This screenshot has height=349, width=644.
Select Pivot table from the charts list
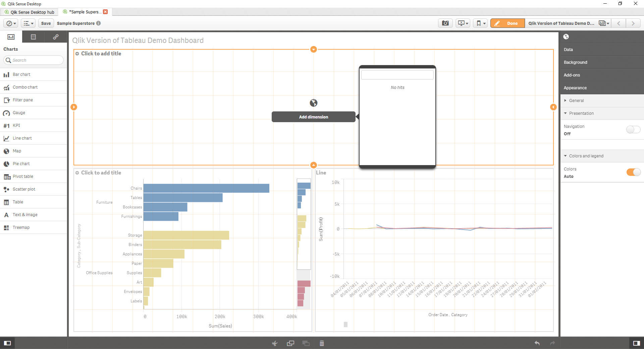coord(34,177)
